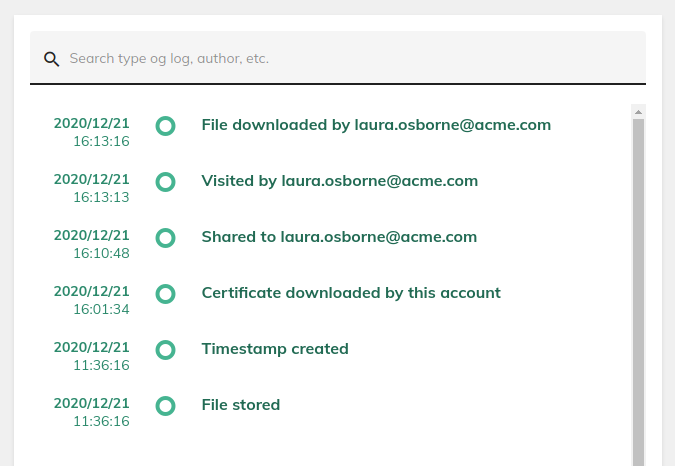Open the File stored log entry
This screenshot has height=466, width=675.
[240, 405]
